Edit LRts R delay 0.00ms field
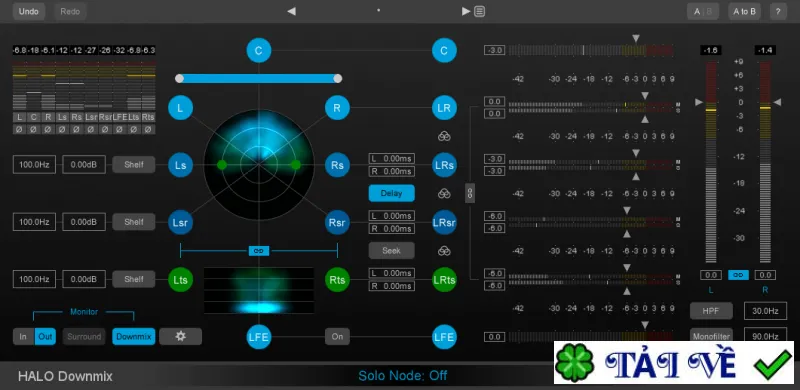 [391, 286]
